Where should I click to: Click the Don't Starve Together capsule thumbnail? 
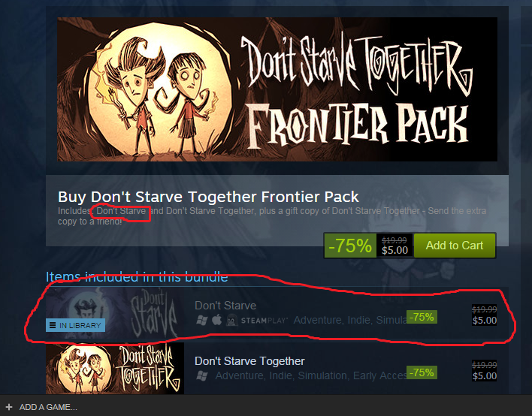click(115, 368)
